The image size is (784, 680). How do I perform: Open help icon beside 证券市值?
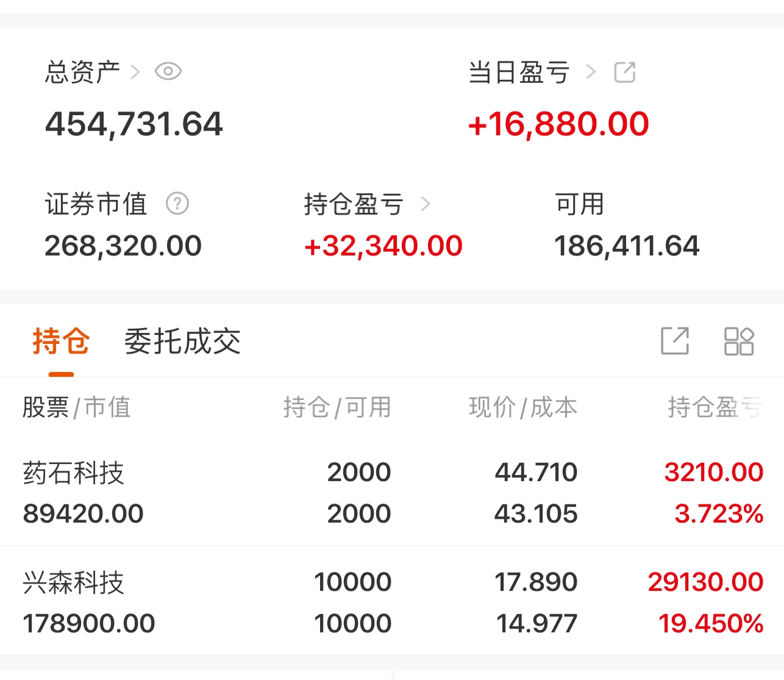[177, 203]
